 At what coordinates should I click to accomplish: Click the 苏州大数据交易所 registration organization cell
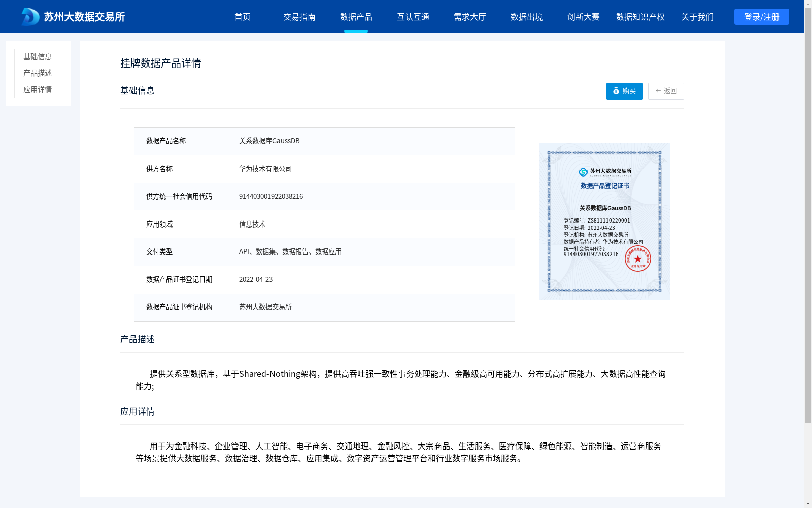[373, 307]
